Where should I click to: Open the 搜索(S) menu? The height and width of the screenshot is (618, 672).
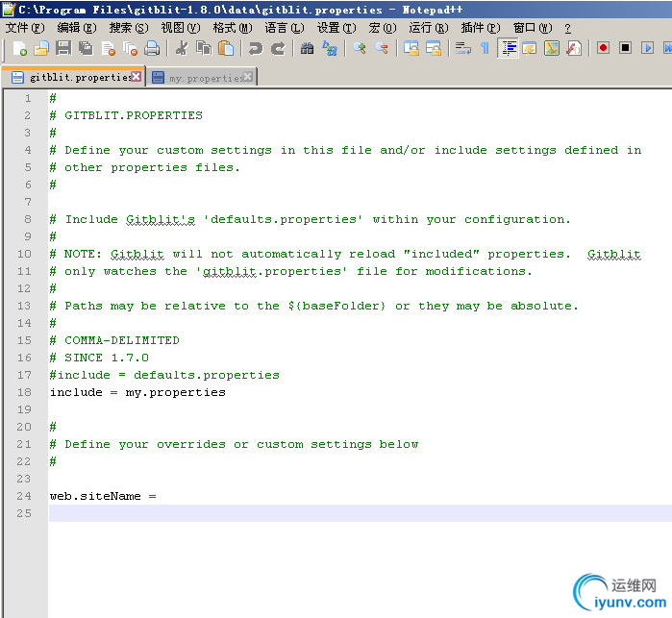(129, 28)
